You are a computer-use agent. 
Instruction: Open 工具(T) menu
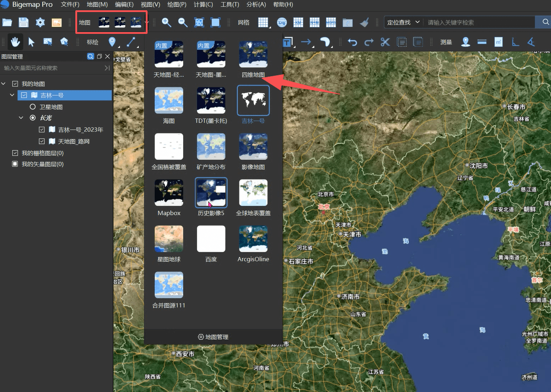click(230, 4)
